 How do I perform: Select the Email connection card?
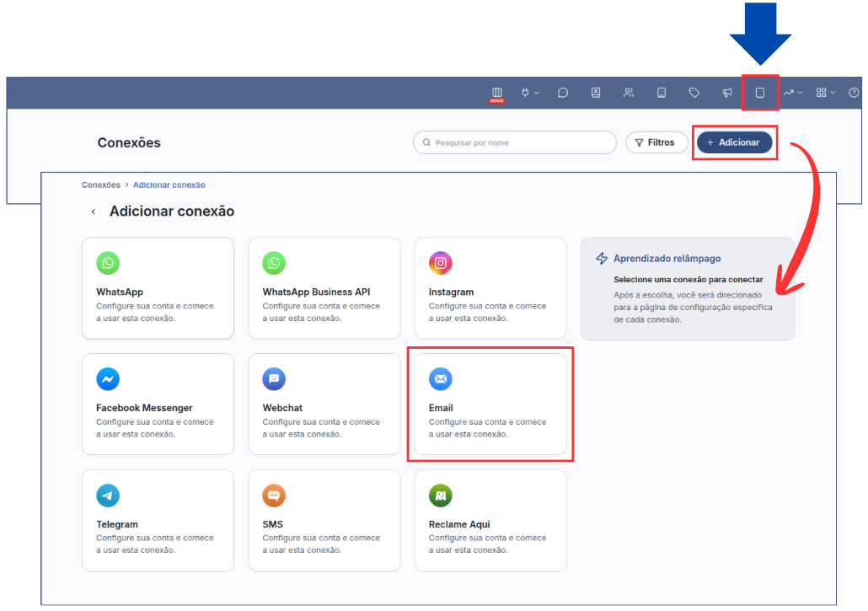pyautogui.click(x=490, y=404)
